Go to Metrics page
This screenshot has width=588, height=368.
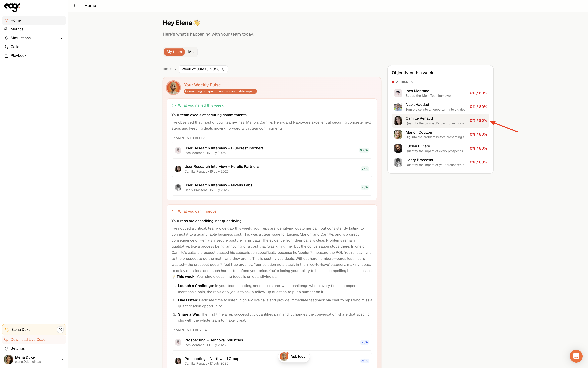[x=34, y=29]
